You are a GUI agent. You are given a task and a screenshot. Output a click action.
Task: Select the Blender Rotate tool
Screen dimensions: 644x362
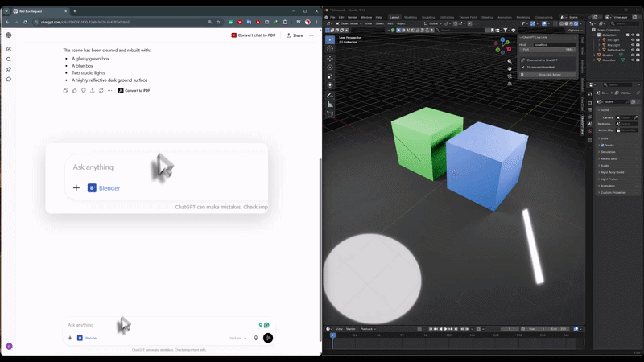pos(330,68)
